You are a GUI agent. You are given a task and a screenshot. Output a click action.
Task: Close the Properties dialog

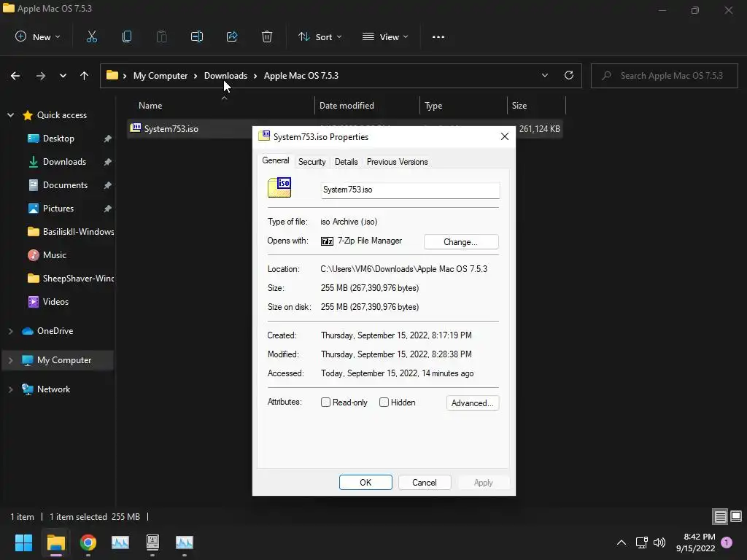coord(505,136)
